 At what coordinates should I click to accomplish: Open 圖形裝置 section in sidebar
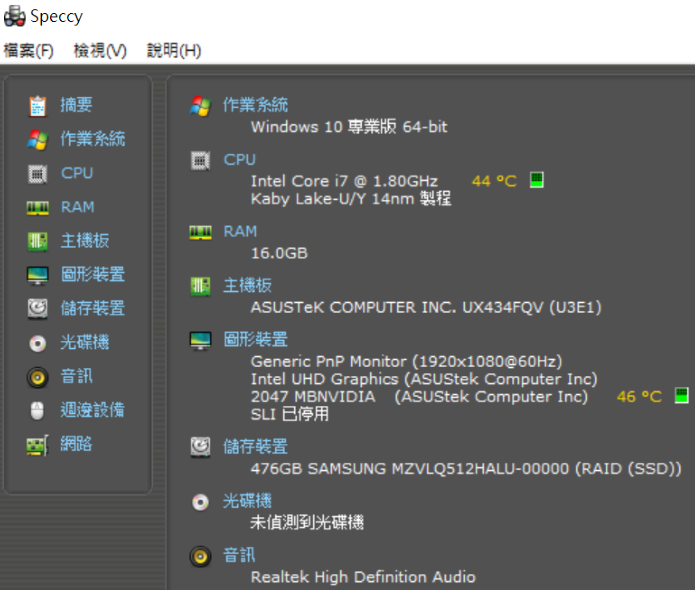93,274
